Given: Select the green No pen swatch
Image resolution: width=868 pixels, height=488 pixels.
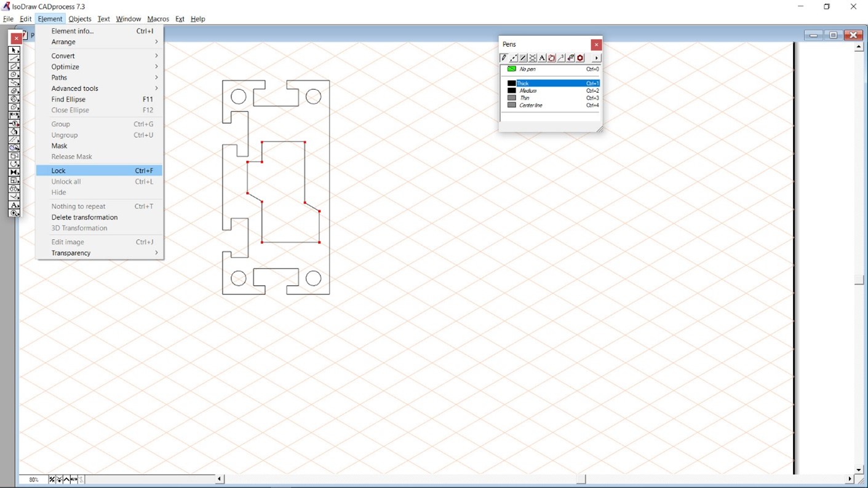Looking at the screenshot, I should click(511, 69).
